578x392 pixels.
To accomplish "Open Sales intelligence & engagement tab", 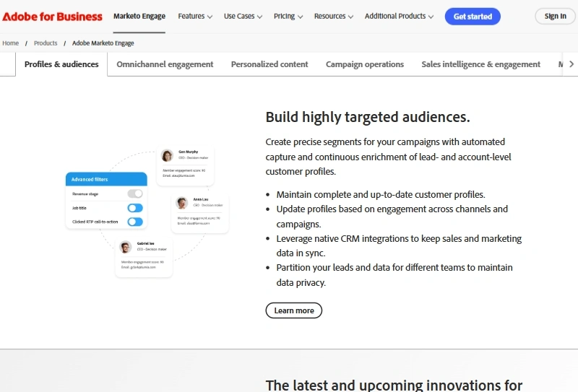I will click(480, 64).
